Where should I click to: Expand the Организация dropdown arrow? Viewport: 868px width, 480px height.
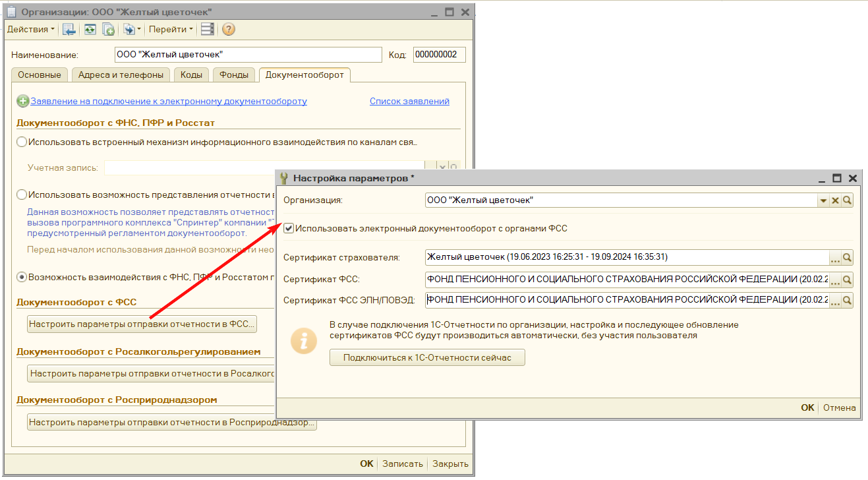point(823,200)
